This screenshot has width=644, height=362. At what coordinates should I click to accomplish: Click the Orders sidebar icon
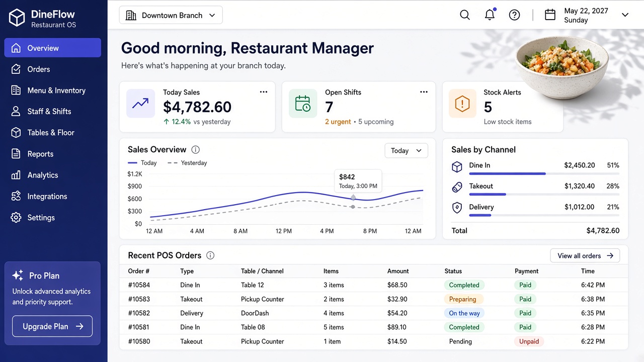click(16, 69)
